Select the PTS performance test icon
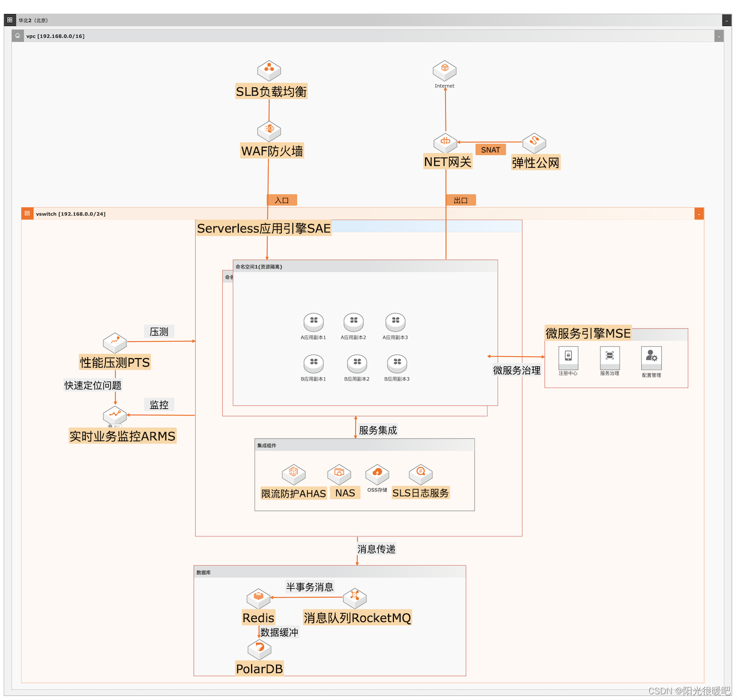The image size is (738, 700). click(x=115, y=343)
